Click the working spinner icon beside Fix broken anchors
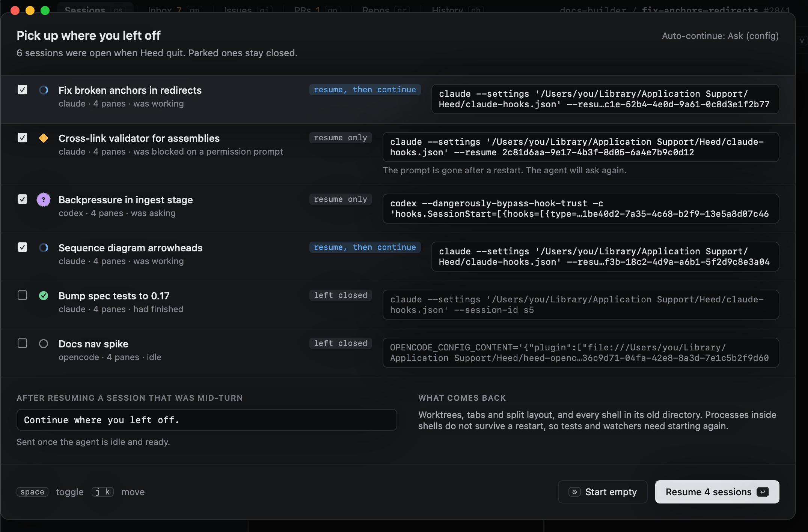This screenshot has width=808, height=532. coord(44,90)
